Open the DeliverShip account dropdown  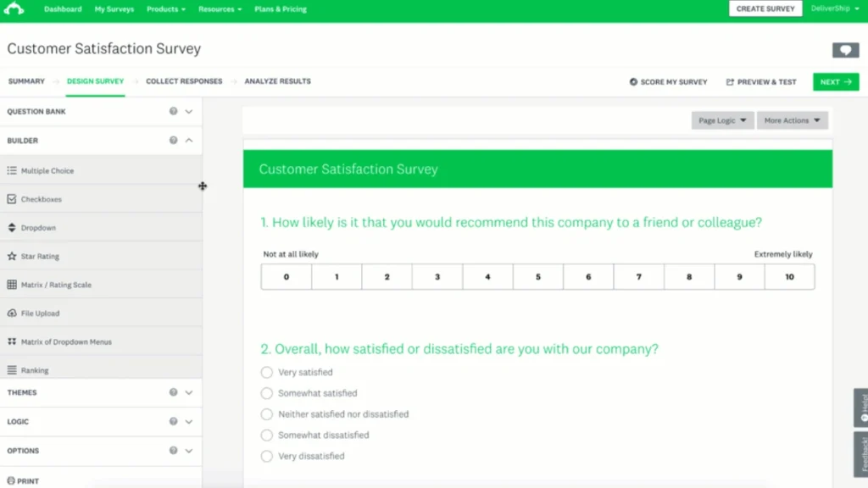tap(835, 8)
